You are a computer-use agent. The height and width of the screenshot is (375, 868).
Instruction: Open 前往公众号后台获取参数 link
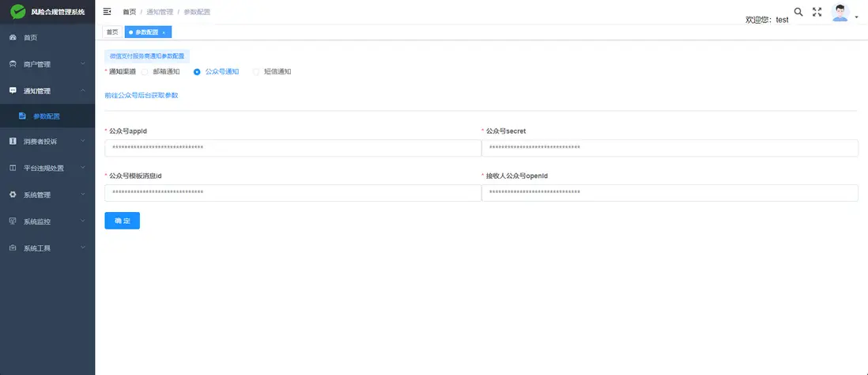[x=142, y=95]
